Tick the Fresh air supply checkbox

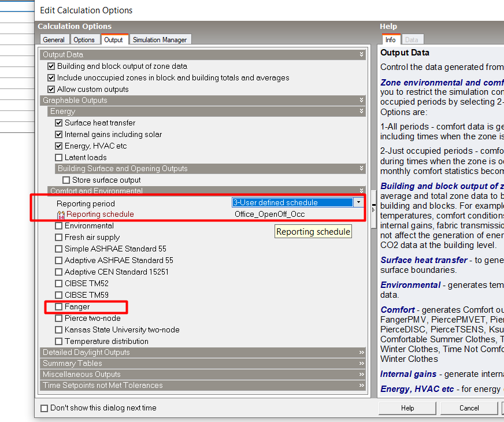(58, 237)
